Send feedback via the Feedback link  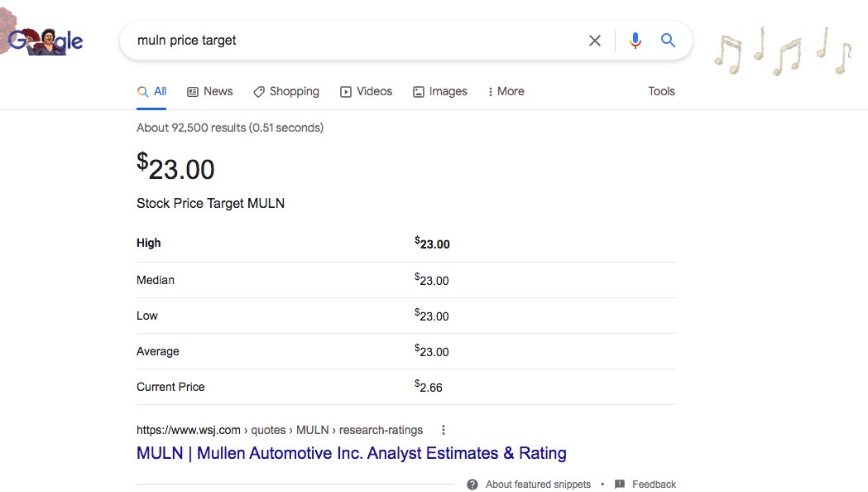coord(654,485)
